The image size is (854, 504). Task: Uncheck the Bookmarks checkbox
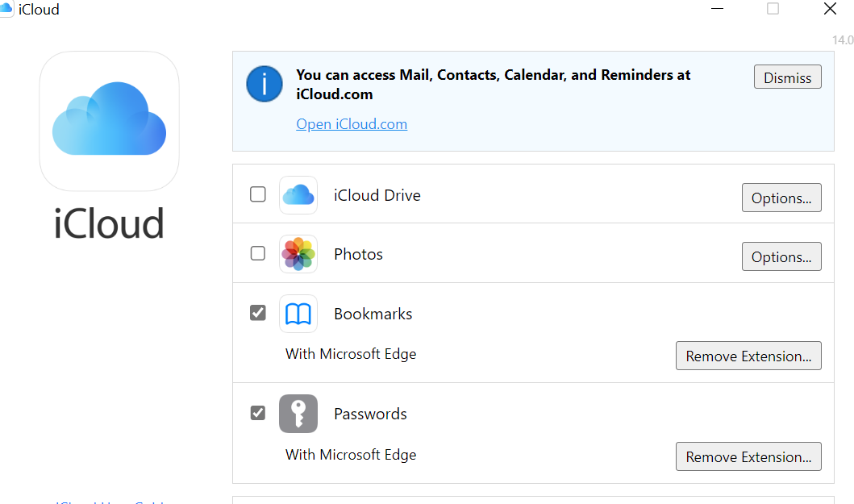(x=258, y=313)
